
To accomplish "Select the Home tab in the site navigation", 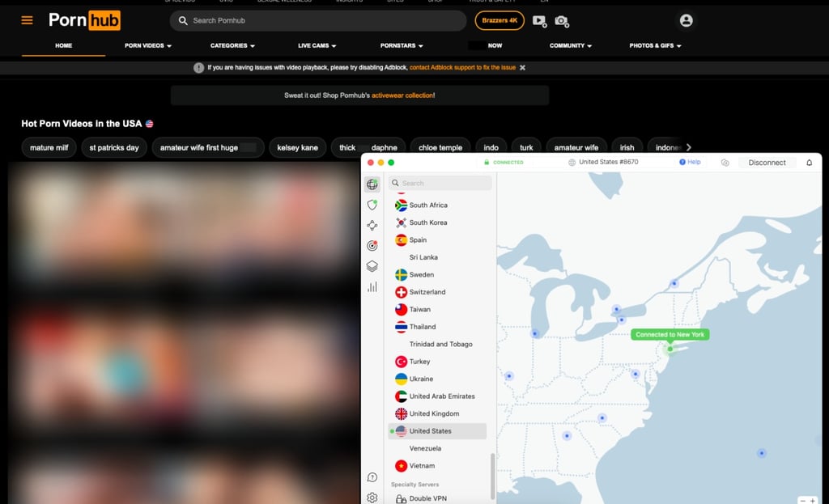I will (63, 46).
